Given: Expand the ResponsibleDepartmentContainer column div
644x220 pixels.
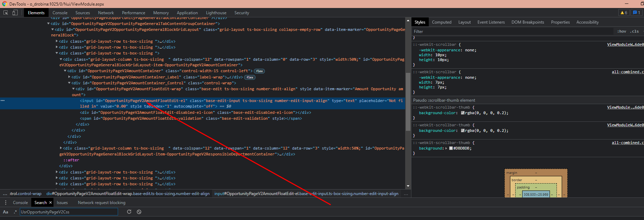Looking at the screenshot, I should click(61, 148).
